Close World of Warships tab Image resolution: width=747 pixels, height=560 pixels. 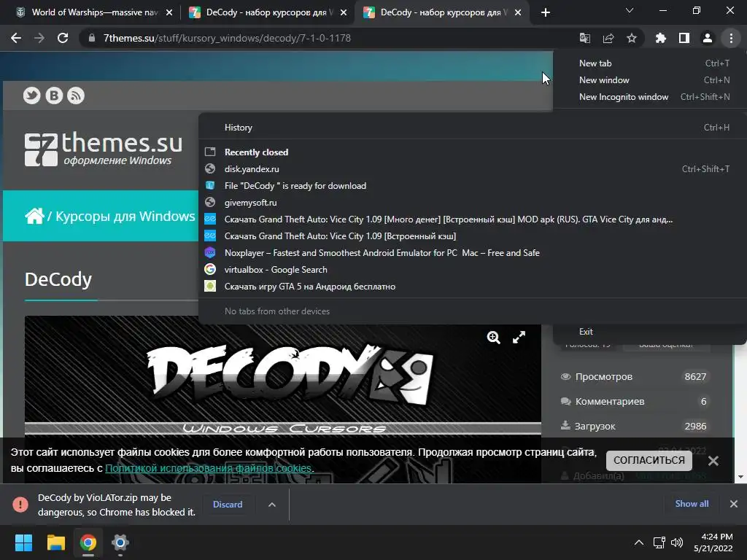169,12
